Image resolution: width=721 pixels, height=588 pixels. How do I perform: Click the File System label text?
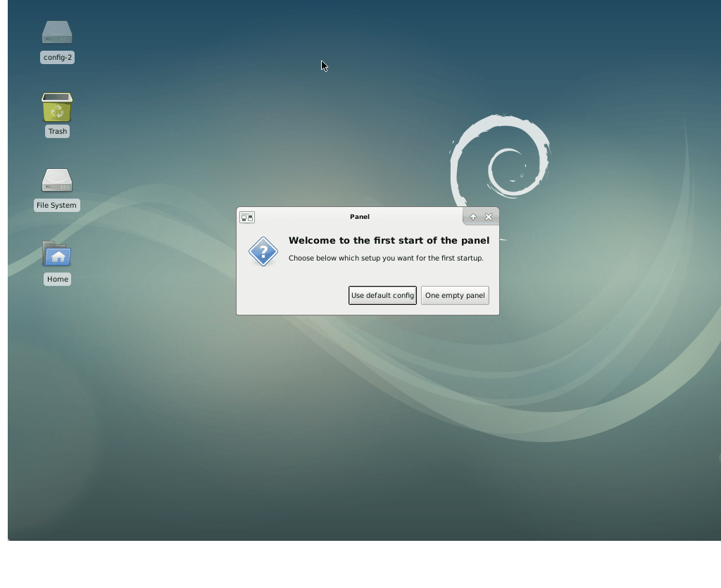click(x=56, y=205)
